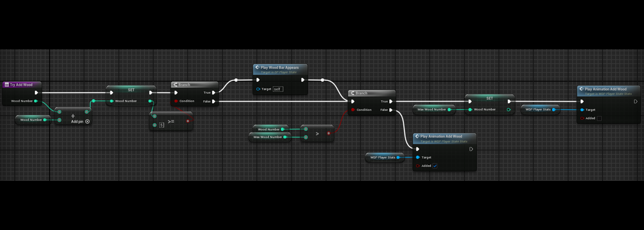Select the Wood Number variable left of Add pin
The height and width of the screenshot is (230, 644).
pos(30,120)
